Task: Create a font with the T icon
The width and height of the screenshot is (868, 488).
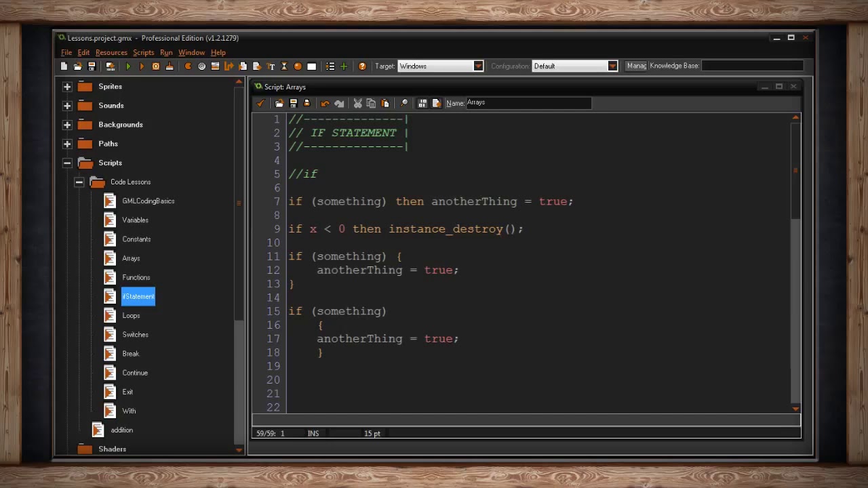Action: [x=271, y=66]
